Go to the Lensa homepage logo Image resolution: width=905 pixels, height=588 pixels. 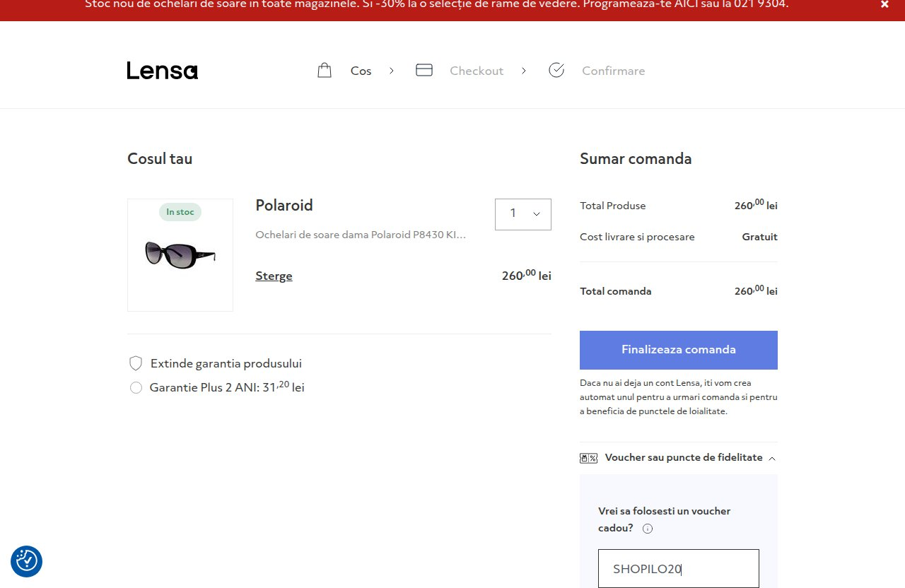pos(163,71)
